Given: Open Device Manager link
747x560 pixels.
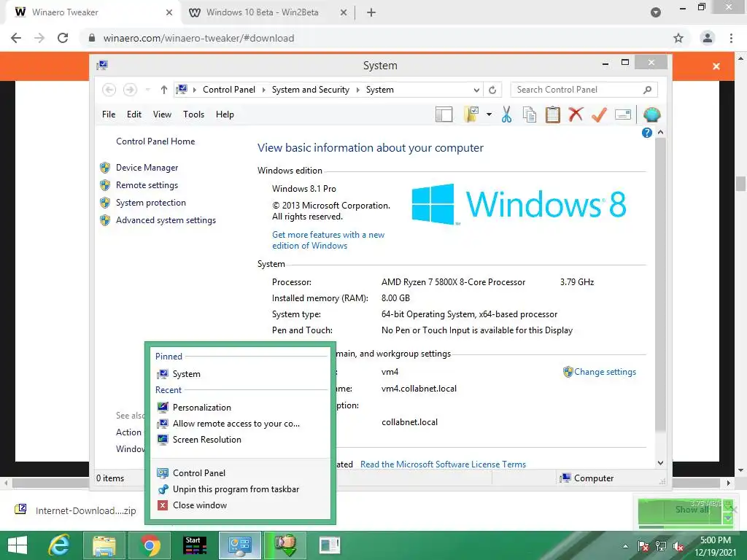Looking at the screenshot, I should pyautogui.click(x=147, y=168).
